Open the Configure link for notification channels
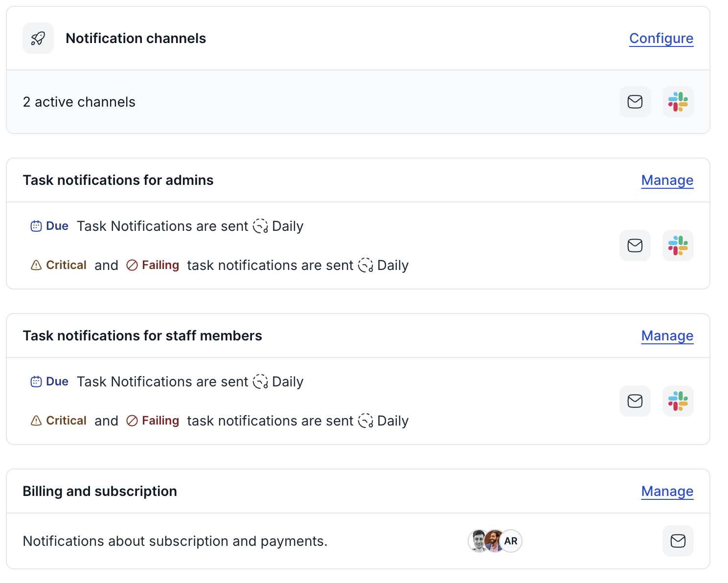The image size is (728, 583). [661, 38]
